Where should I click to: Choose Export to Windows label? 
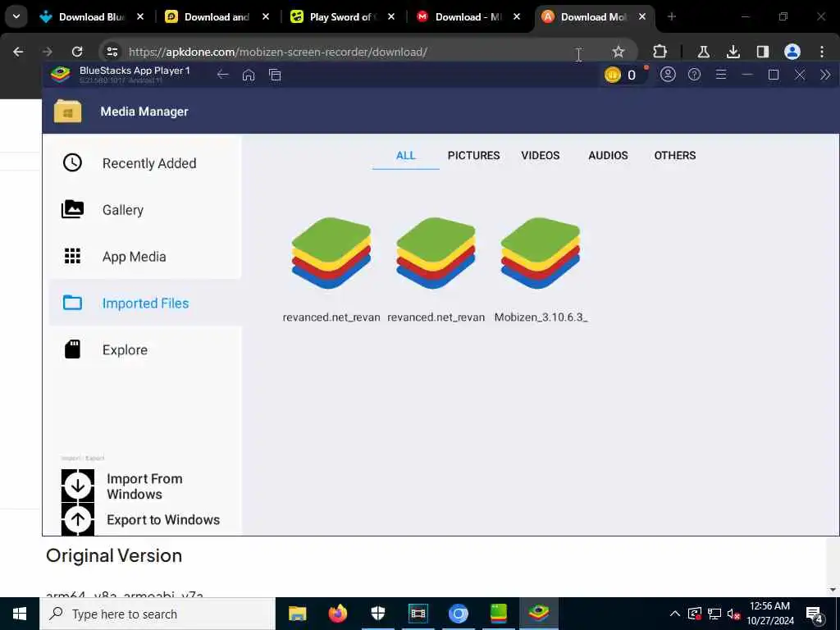(163, 519)
